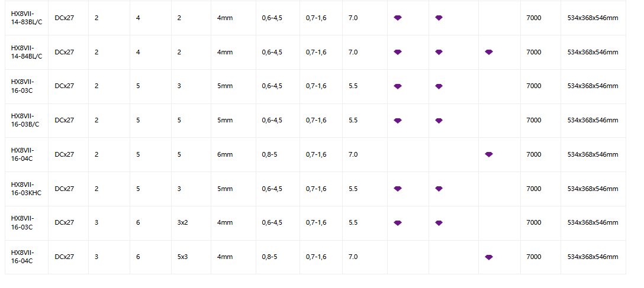
Task: Click the only diamond icon in the 5x3 row
Action: point(489,257)
